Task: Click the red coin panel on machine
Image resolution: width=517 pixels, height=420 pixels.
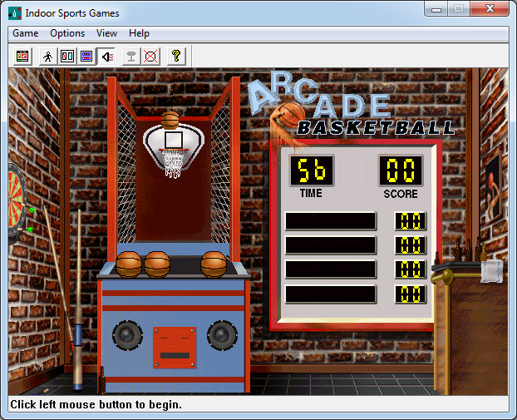Action: (175, 348)
